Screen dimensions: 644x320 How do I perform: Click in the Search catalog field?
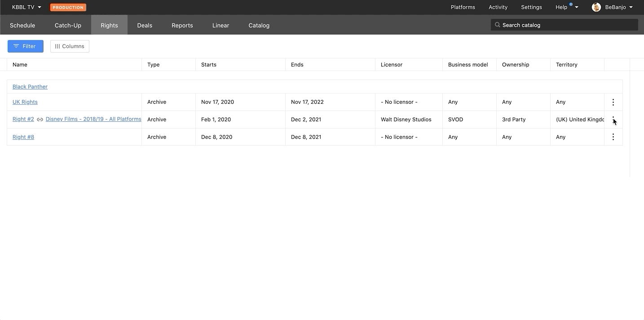point(565,25)
